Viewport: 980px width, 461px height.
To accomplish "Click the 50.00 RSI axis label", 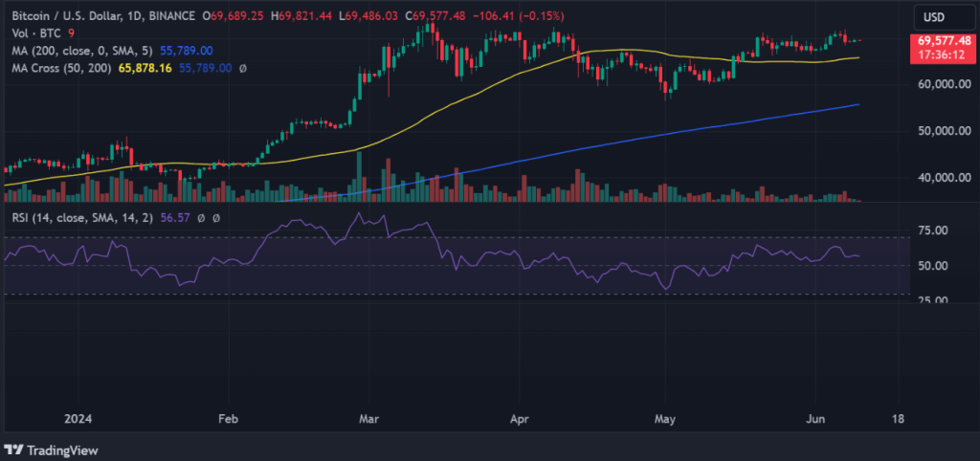I will pyautogui.click(x=931, y=266).
